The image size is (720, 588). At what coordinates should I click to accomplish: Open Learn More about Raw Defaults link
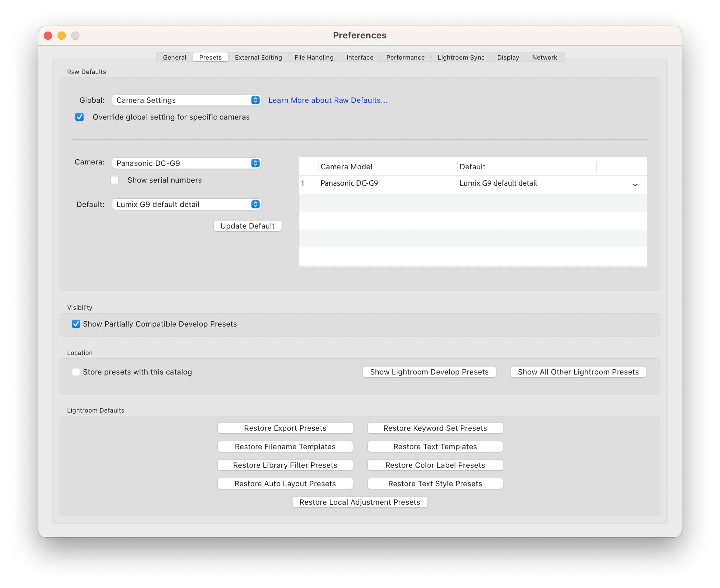(328, 100)
